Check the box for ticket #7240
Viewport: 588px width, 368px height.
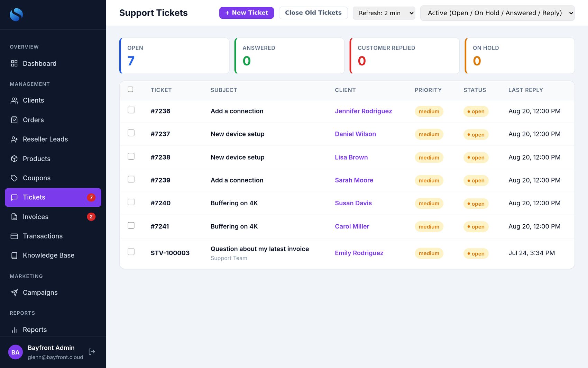pos(131,202)
